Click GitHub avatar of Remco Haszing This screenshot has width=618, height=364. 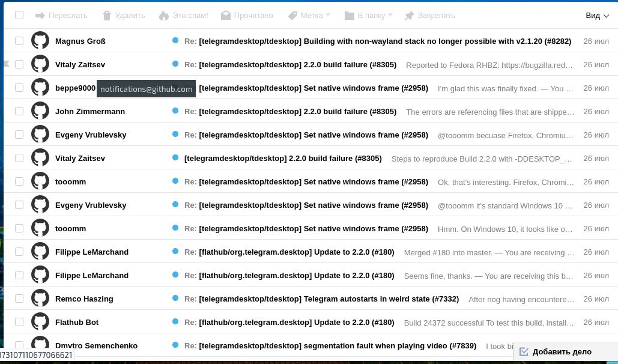pos(40,298)
